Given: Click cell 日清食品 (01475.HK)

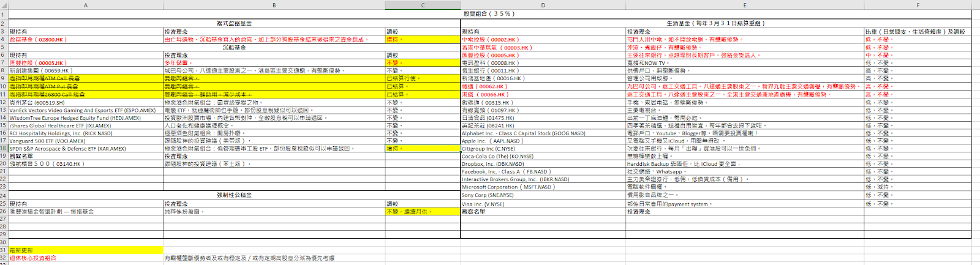Looking at the screenshot, I should [x=543, y=118].
